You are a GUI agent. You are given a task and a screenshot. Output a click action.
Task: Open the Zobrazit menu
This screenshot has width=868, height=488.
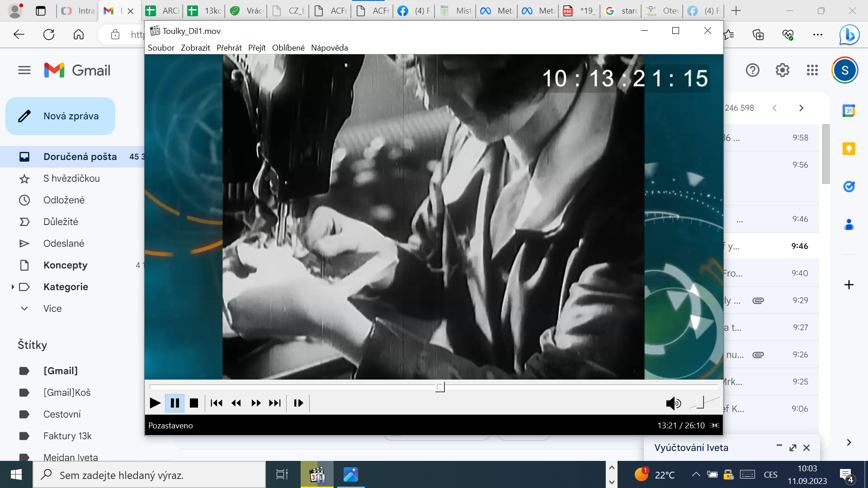click(x=195, y=48)
